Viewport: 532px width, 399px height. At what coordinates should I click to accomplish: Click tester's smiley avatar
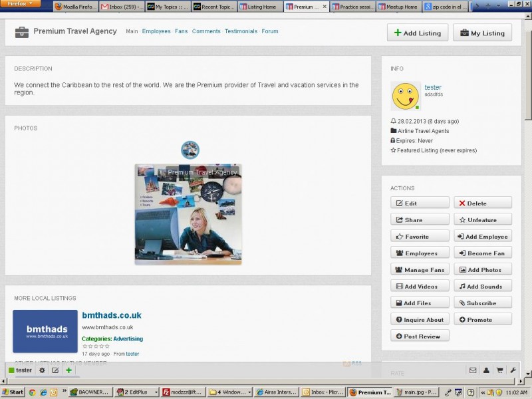pyautogui.click(x=406, y=96)
